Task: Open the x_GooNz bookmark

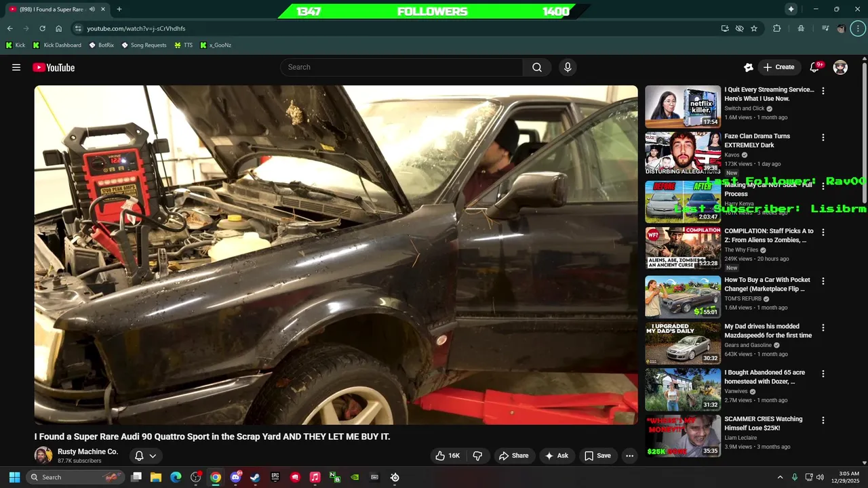Action: click(x=216, y=45)
